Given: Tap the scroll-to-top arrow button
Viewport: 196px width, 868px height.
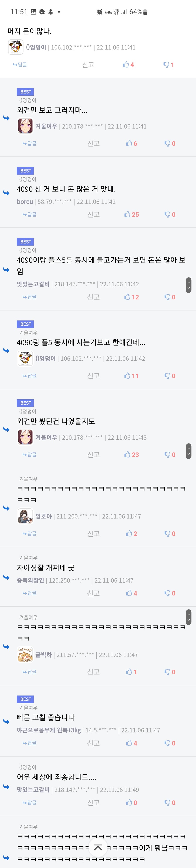Looking at the screenshot, I should (x=98, y=848).
